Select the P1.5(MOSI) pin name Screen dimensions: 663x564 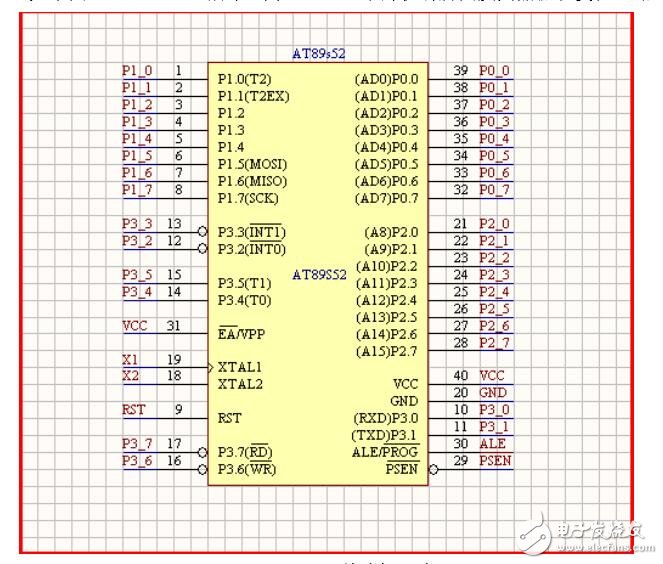point(252,164)
